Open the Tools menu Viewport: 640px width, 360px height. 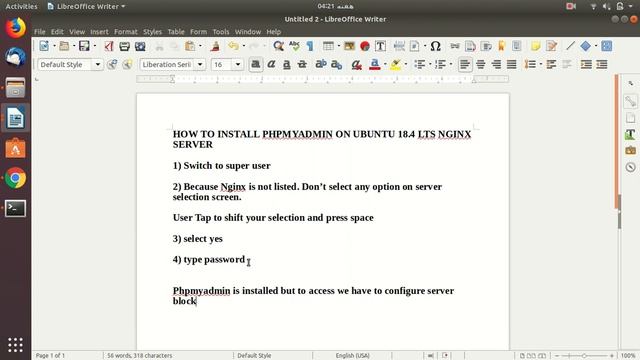coord(221,32)
